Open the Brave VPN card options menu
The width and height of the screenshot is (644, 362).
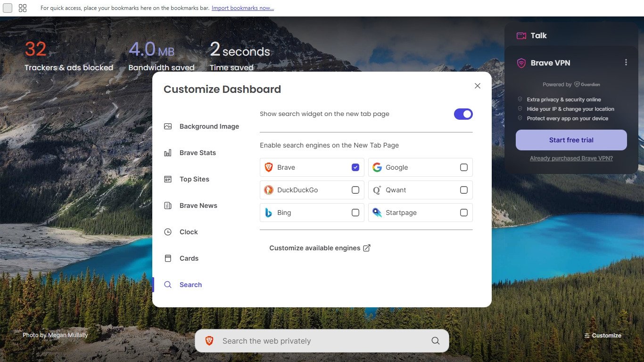626,62
